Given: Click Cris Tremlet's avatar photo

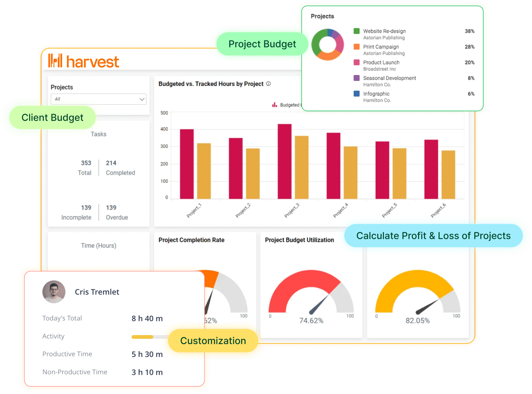Looking at the screenshot, I should (54, 292).
